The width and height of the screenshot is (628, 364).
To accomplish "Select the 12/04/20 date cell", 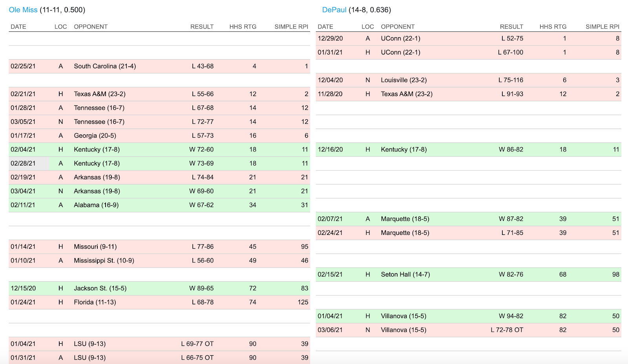I will [x=330, y=80].
